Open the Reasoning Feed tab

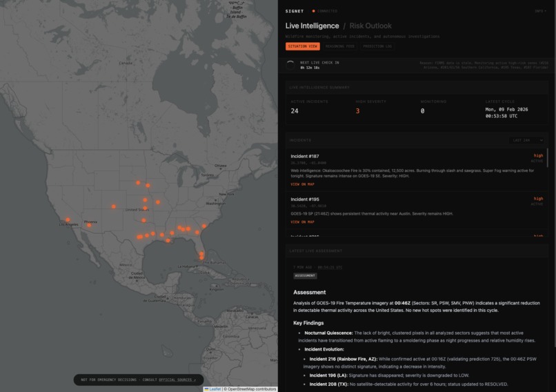point(339,46)
